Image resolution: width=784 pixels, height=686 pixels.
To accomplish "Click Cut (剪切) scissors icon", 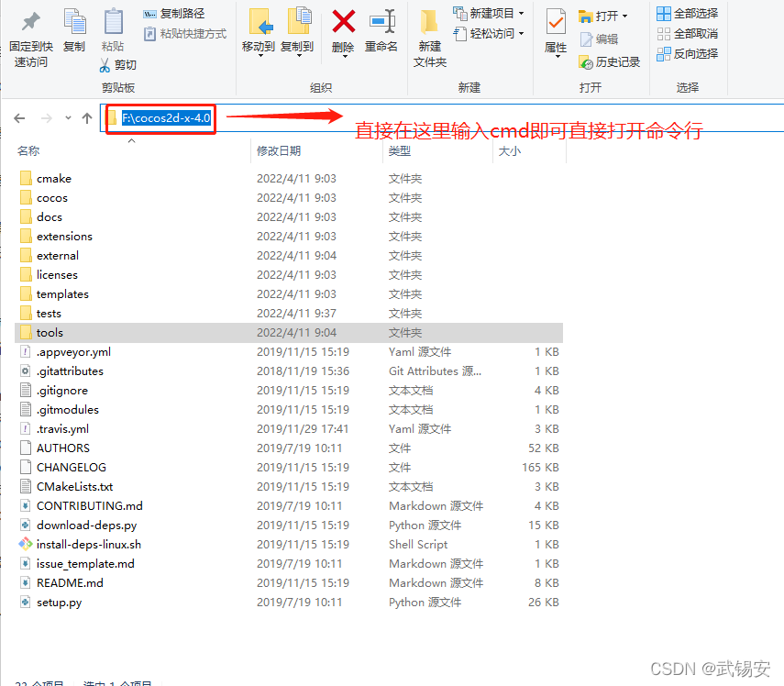I will (x=105, y=65).
